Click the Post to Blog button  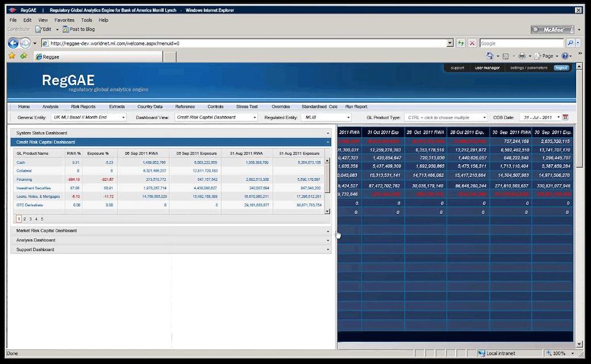tap(79, 29)
